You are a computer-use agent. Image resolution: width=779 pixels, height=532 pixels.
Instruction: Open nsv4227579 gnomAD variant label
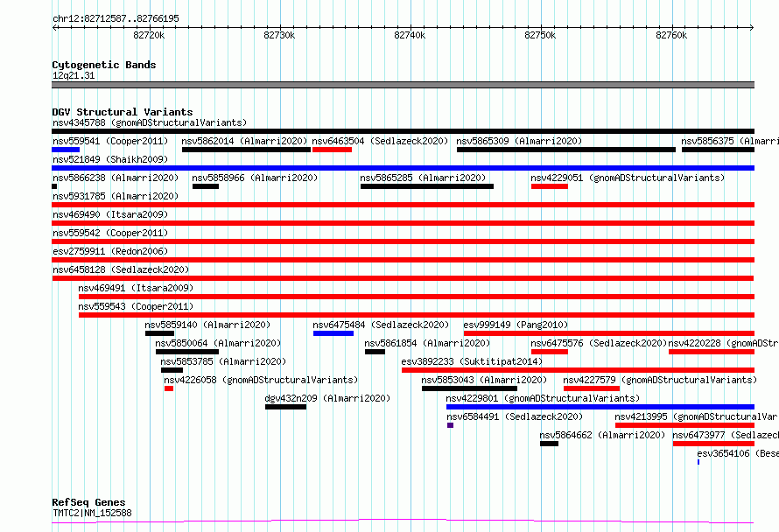click(x=660, y=380)
